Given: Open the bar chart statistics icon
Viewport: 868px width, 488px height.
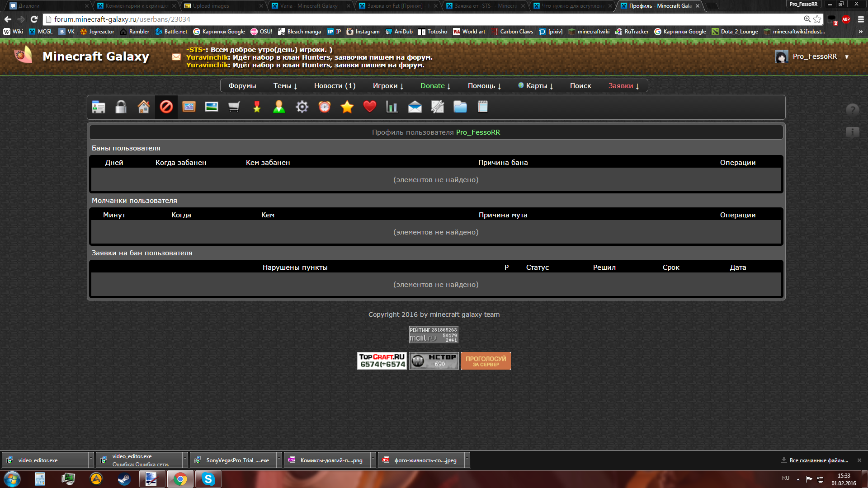Looking at the screenshot, I should click(392, 107).
